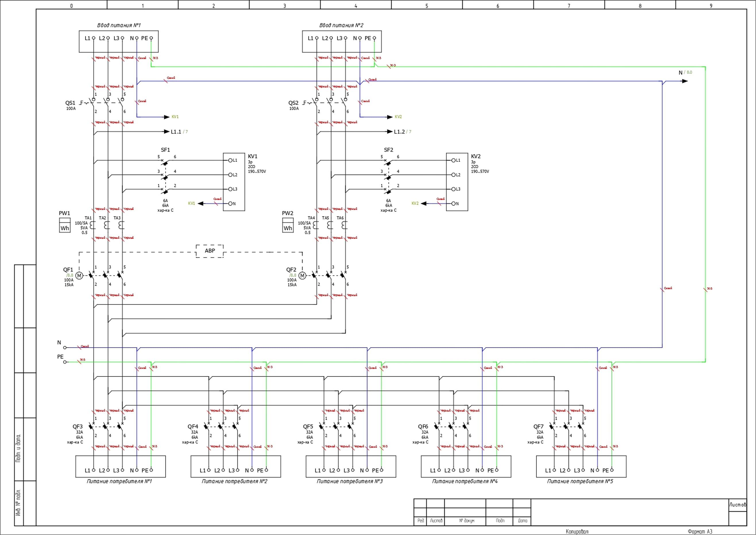Select the KV2 voltage relay block

click(457, 182)
